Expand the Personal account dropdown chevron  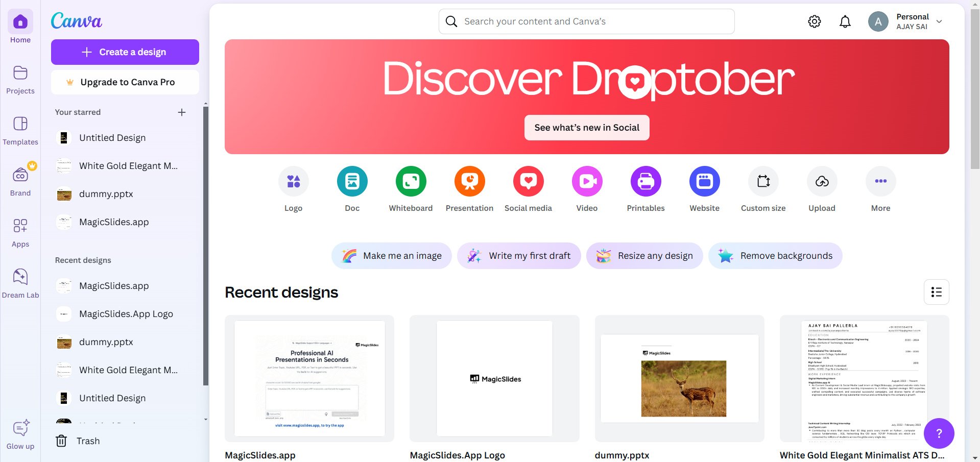click(x=939, y=21)
